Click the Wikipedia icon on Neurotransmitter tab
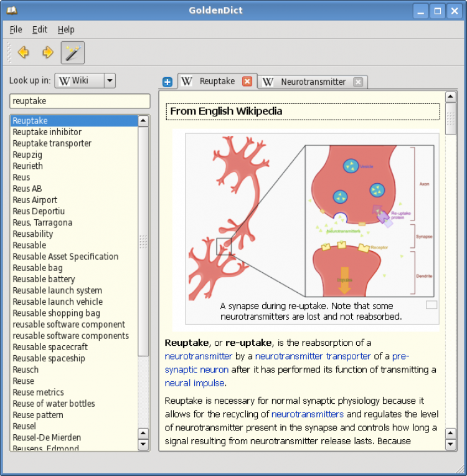Screen dimensions: 467x476 268,82
